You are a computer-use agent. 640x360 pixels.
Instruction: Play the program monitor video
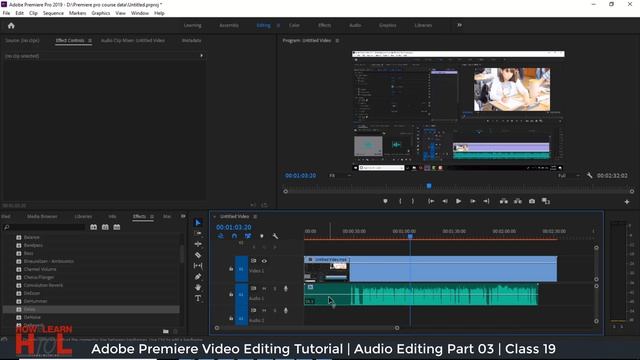tap(458, 201)
